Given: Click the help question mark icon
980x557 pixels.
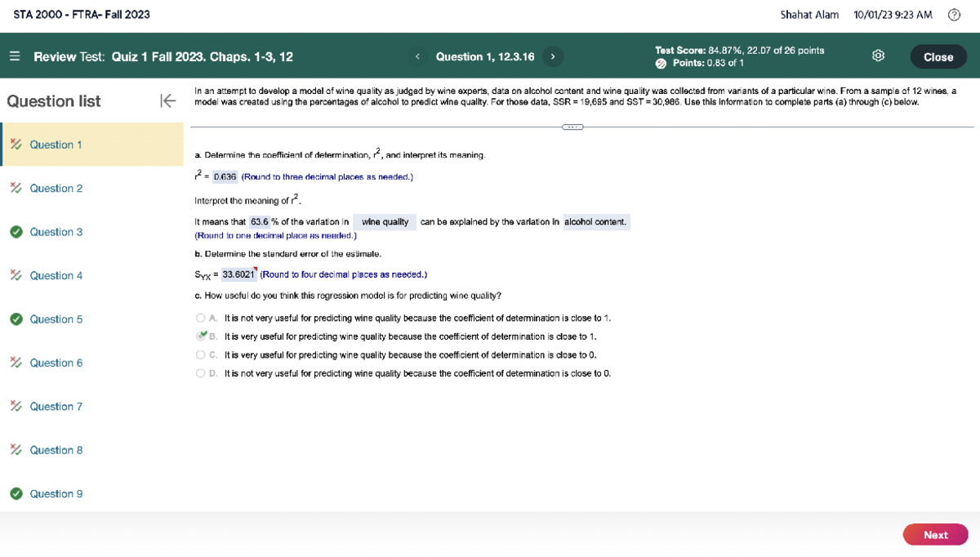Looking at the screenshot, I should (954, 15).
